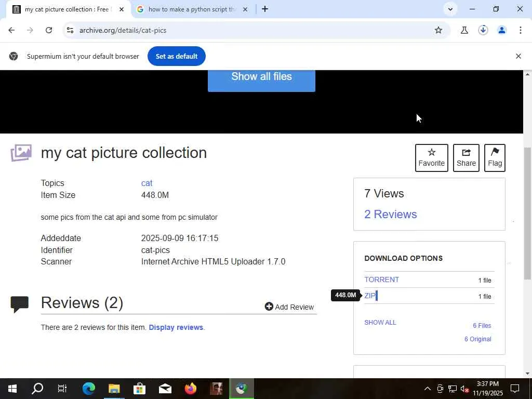
Task: Open Mail app from taskbar
Action: point(165,389)
